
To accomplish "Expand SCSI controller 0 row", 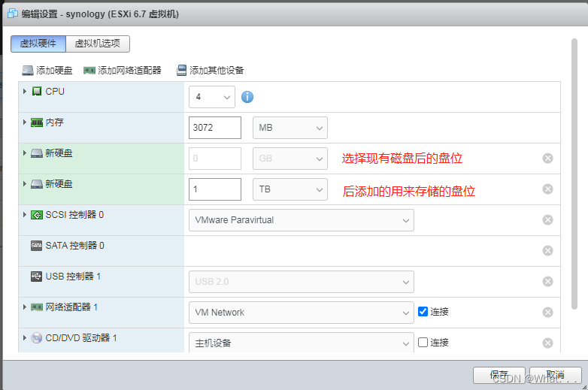I will (25, 214).
